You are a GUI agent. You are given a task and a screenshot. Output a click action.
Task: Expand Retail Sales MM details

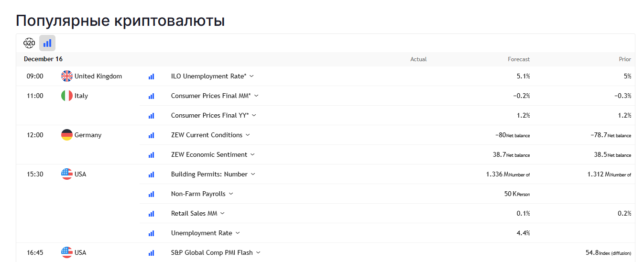[222, 213]
